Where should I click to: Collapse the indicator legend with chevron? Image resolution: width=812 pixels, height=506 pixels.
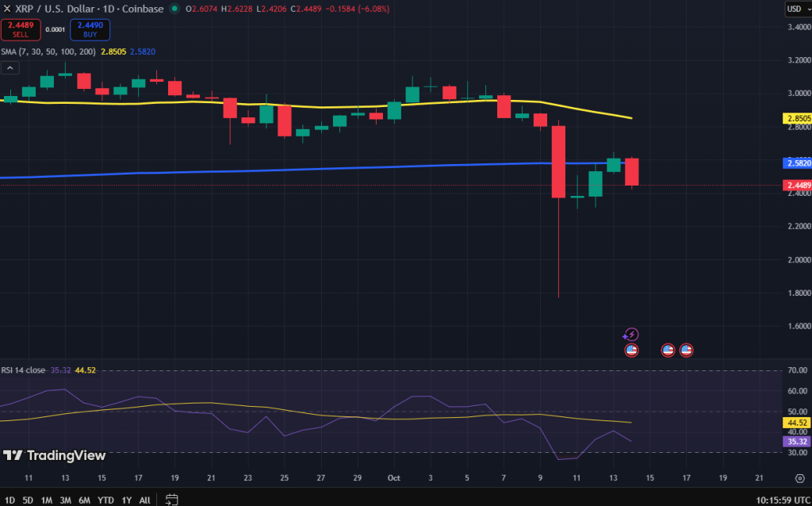(10, 68)
